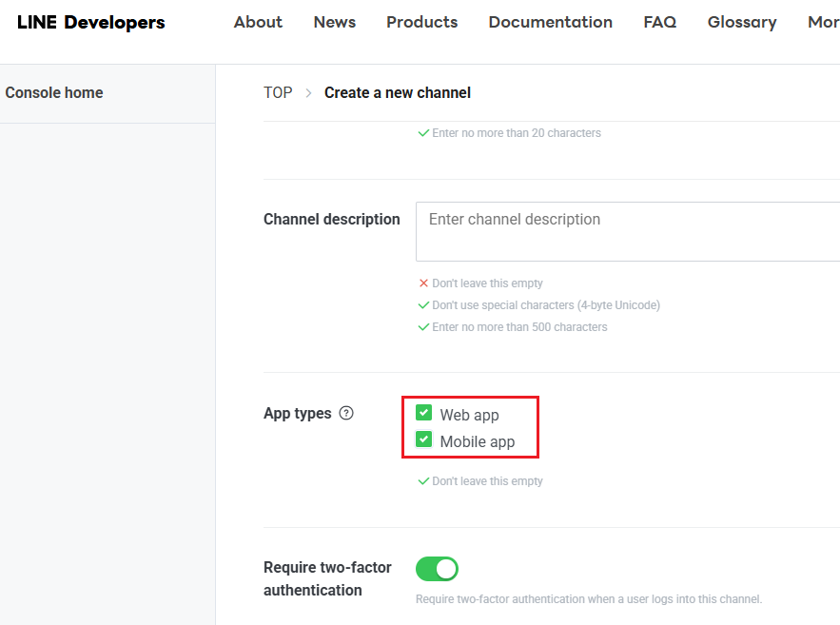Expand the More menu in navigation
This screenshot has height=625, width=840.
pyautogui.click(x=823, y=22)
